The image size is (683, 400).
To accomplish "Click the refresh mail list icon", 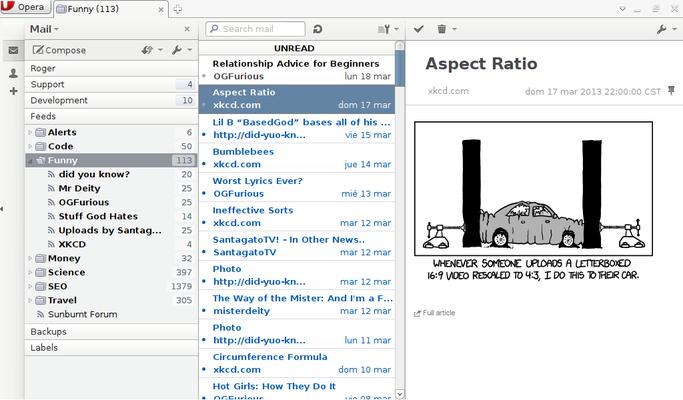I will click(x=318, y=29).
